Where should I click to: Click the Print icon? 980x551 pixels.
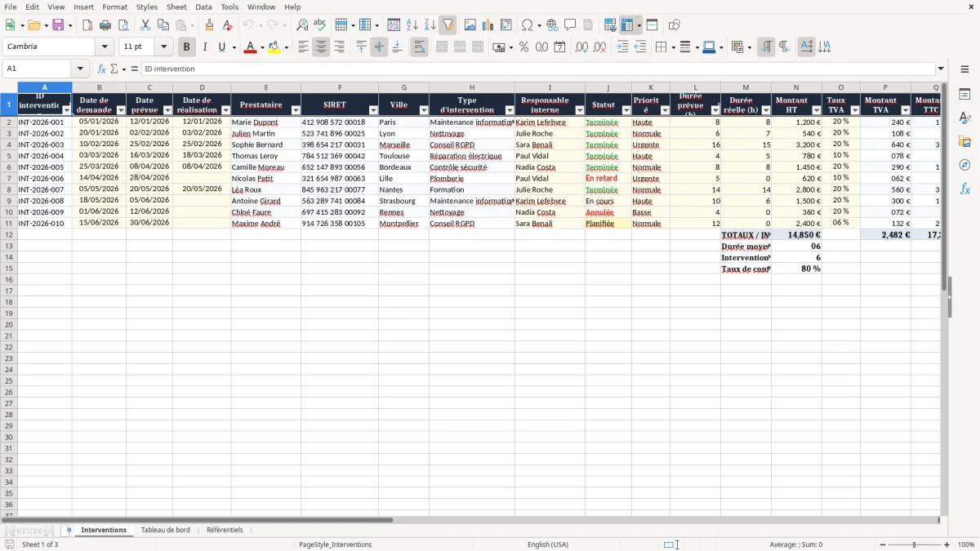(105, 25)
